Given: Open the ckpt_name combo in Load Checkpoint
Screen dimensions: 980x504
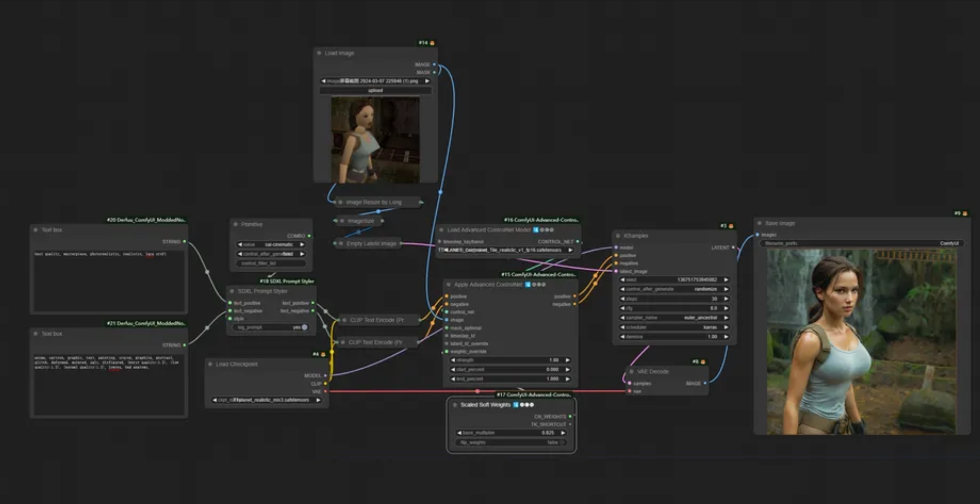Looking at the screenshot, I should click(267, 400).
